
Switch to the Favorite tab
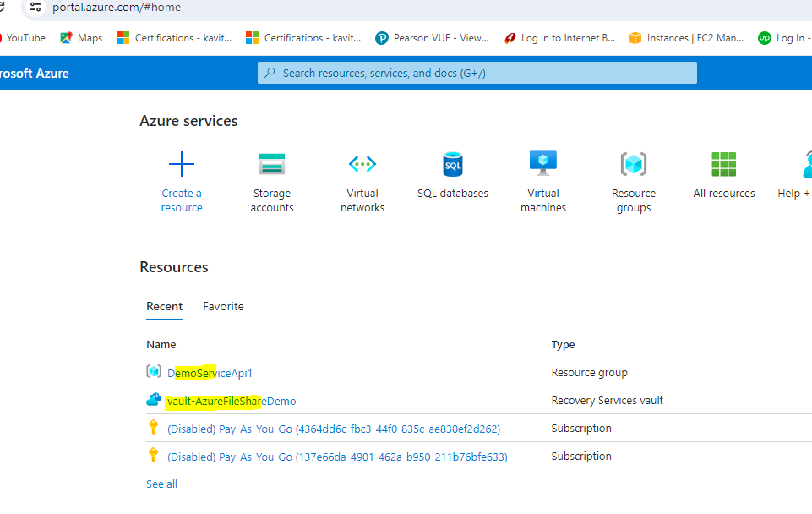pyautogui.click(x=223, y=306)
